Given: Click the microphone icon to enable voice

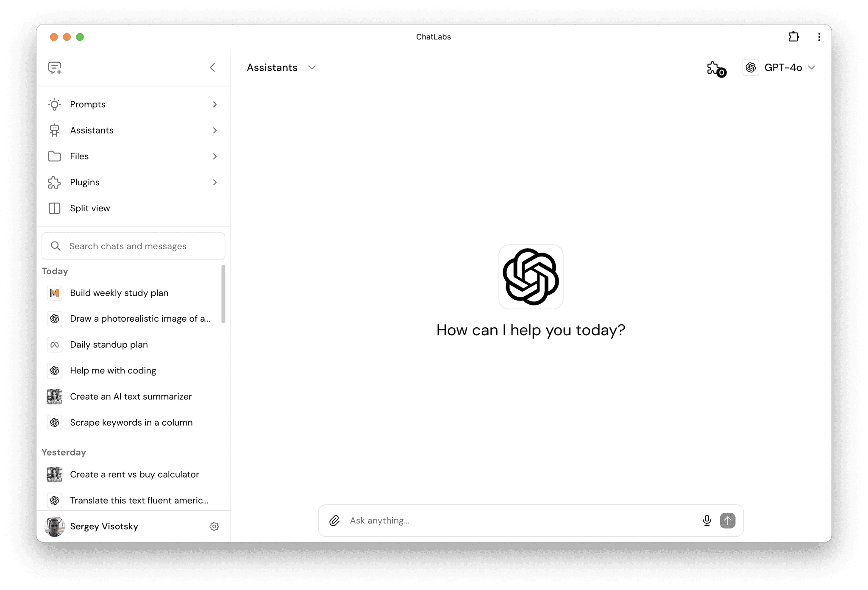Looking at the screenshot, I should 707,520.
